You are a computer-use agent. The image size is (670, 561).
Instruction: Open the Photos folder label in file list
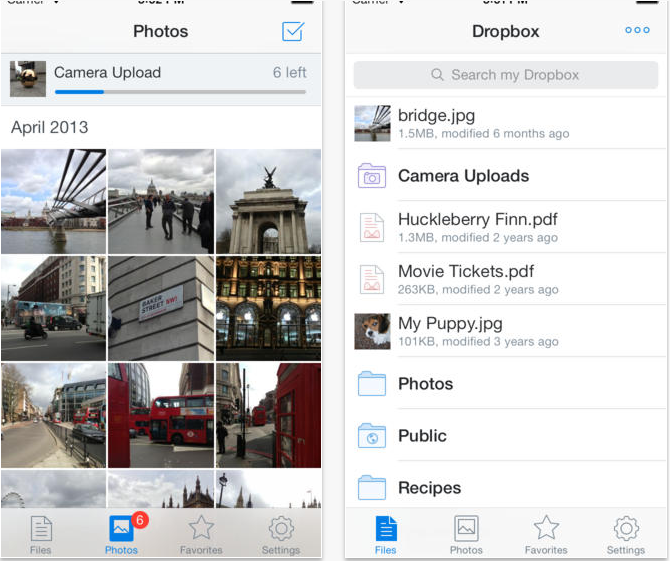pyautogui.click(x=426, y=383)
